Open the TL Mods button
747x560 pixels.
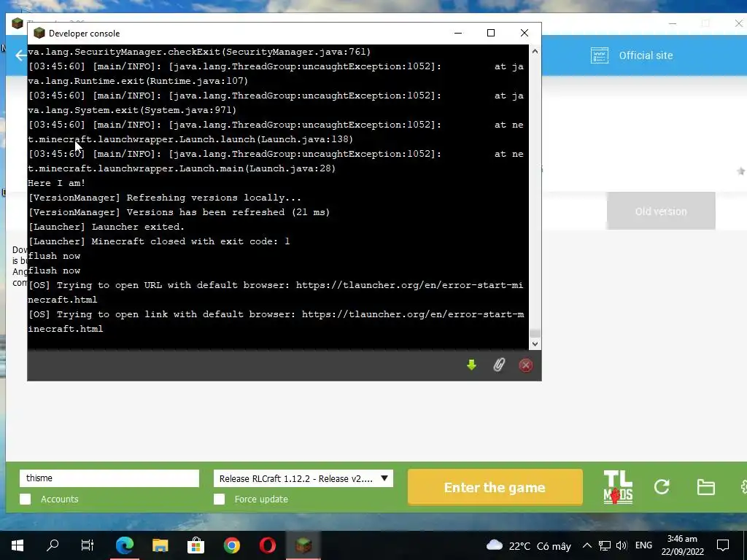[x=618, y=487]
